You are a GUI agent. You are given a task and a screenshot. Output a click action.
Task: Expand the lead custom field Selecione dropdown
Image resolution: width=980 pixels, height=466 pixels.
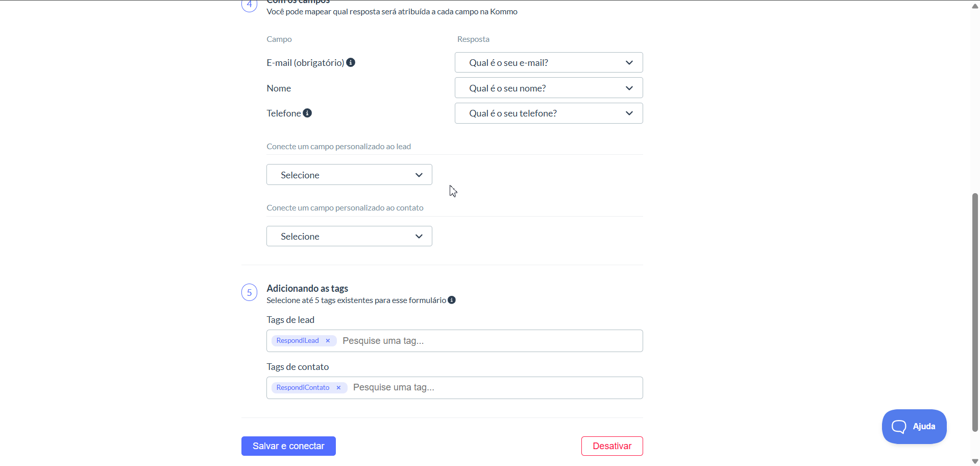coord(349,175)
